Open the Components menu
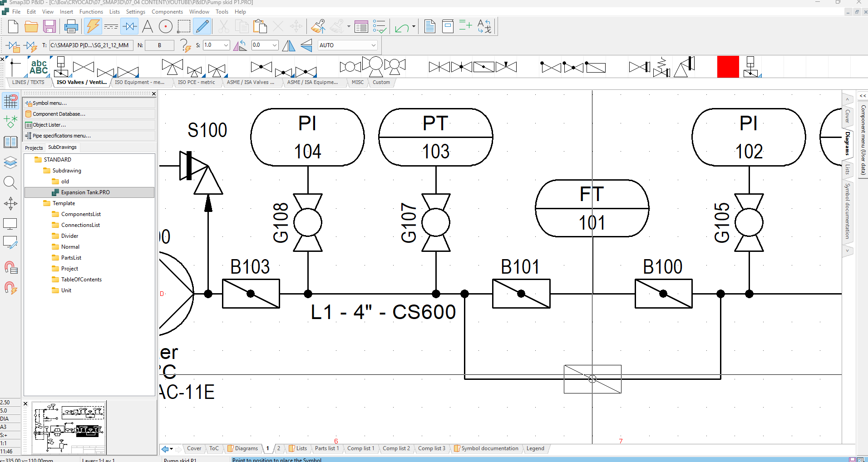The image size is (868, 462). point(167,12)
